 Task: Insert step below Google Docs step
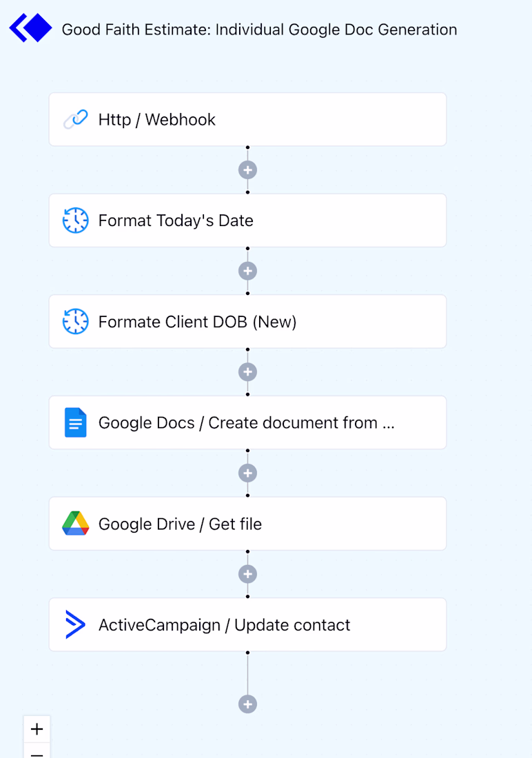(x=247, y=473)
